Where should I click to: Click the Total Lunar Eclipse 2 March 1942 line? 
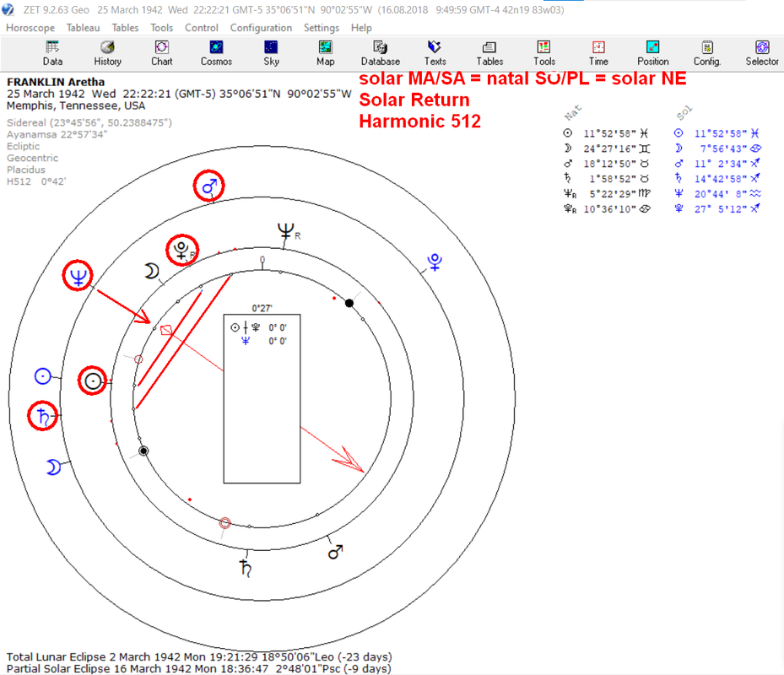point(199,657)
